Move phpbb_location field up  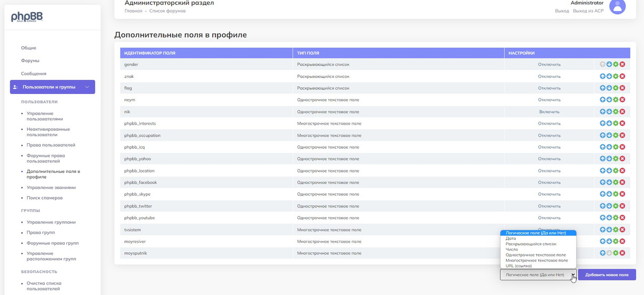[603, 171]
